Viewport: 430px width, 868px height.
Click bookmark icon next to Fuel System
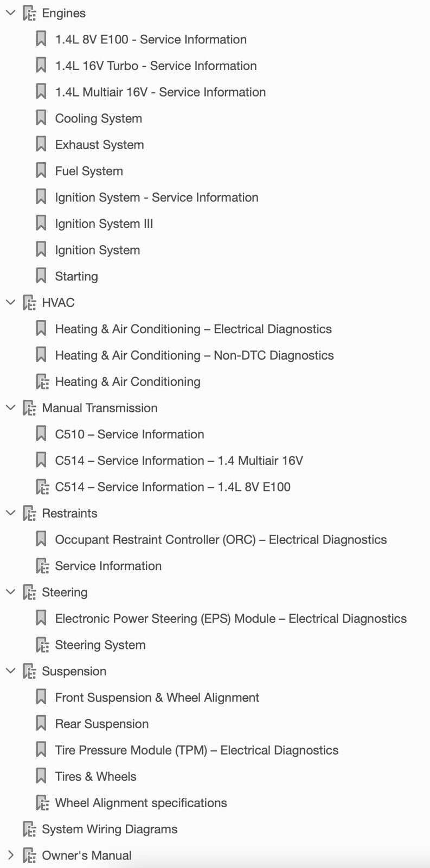[41, 171]
